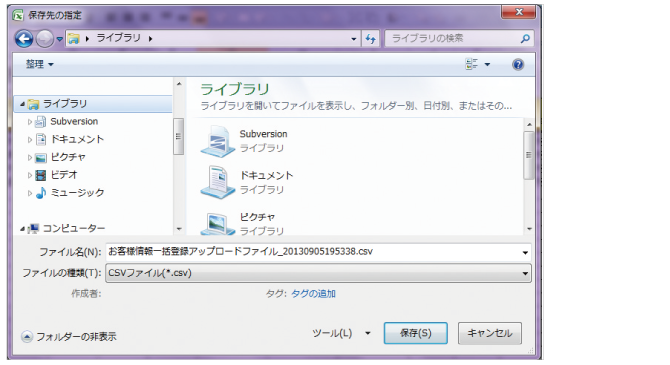Screen dimensions: 670x365
Task: Click ライブラリ in the address bar path
Action: 118,38
